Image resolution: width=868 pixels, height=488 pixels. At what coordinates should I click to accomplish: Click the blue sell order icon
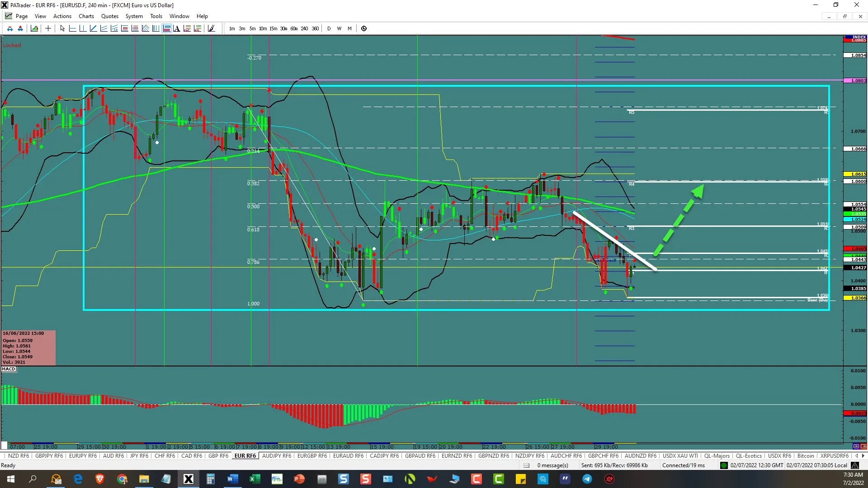[10, 28]
